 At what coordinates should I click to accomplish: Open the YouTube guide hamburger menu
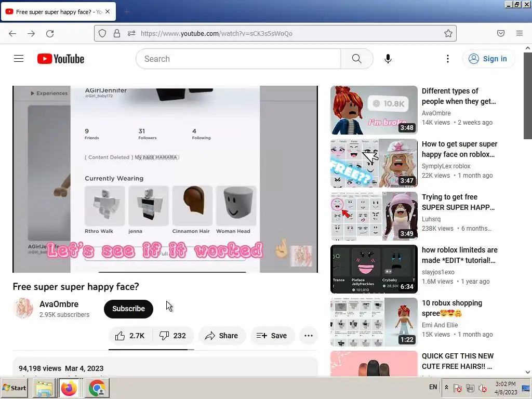19,59
